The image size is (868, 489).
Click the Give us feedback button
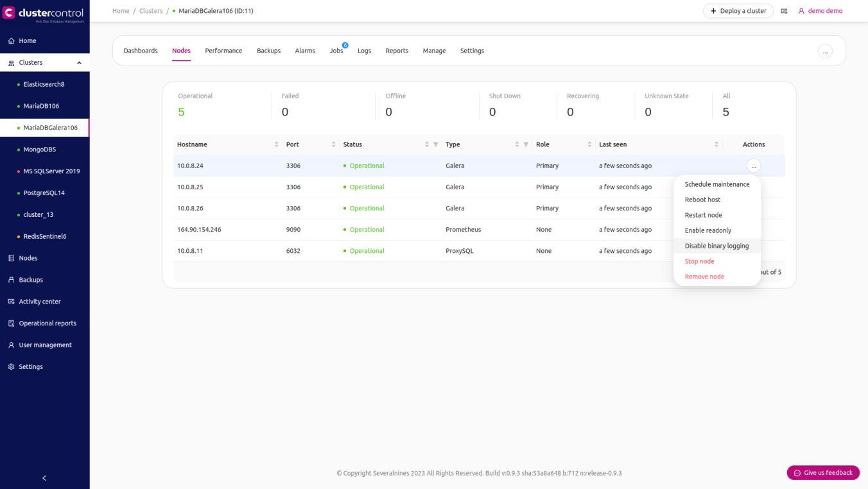point(823,472)
